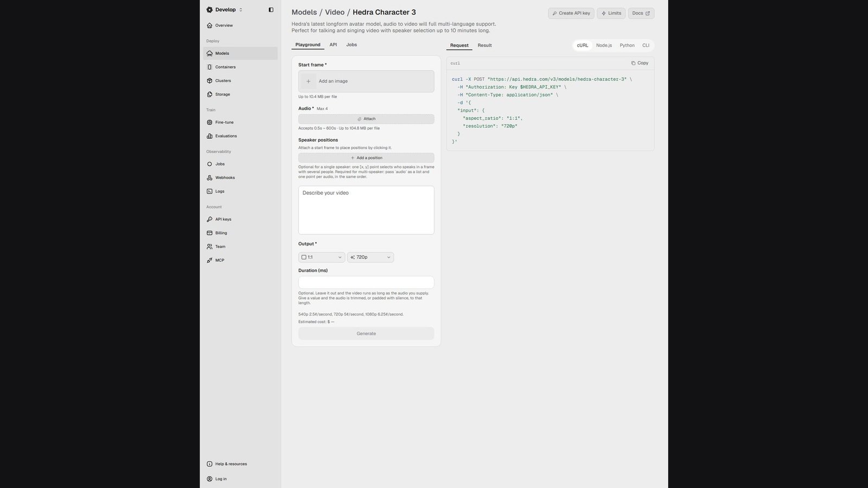Open the 720p resolution dropdown
Image resolution: width=868 pixels, height=488 pixels.
coord(371,258)
